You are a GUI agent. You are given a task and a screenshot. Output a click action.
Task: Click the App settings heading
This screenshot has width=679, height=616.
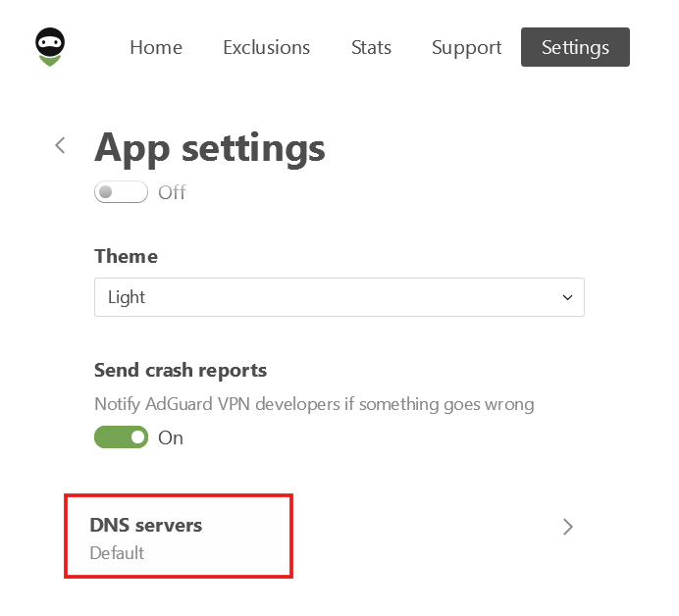coord(209,148)
